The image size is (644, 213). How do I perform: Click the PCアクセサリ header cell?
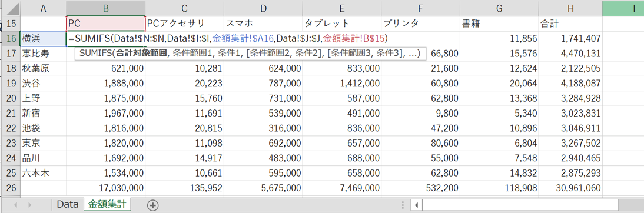click(x=184, y=24)
